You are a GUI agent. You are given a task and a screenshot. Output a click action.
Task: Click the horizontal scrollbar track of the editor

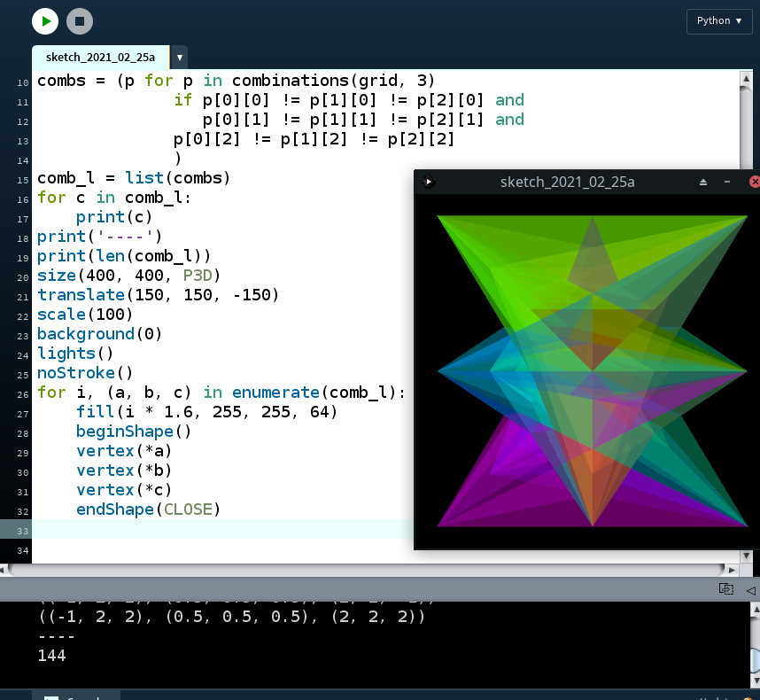click(367, 570)
